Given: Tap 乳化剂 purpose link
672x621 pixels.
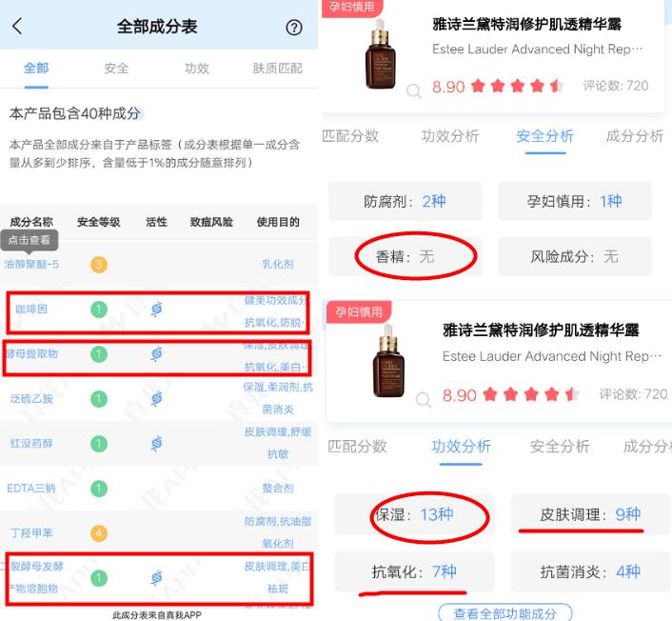Looking at the screenshot, I should point(278,264).
